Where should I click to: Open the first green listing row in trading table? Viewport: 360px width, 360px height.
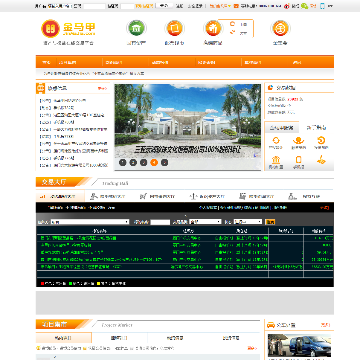coord(185,238)
